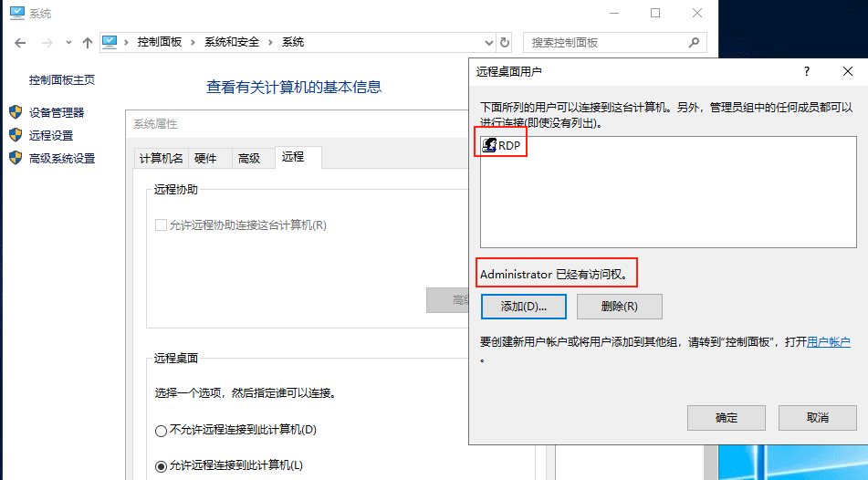868x480 pixels.
Task: Refresh the Control Panel address bar
Action: [x=505, y=43]
